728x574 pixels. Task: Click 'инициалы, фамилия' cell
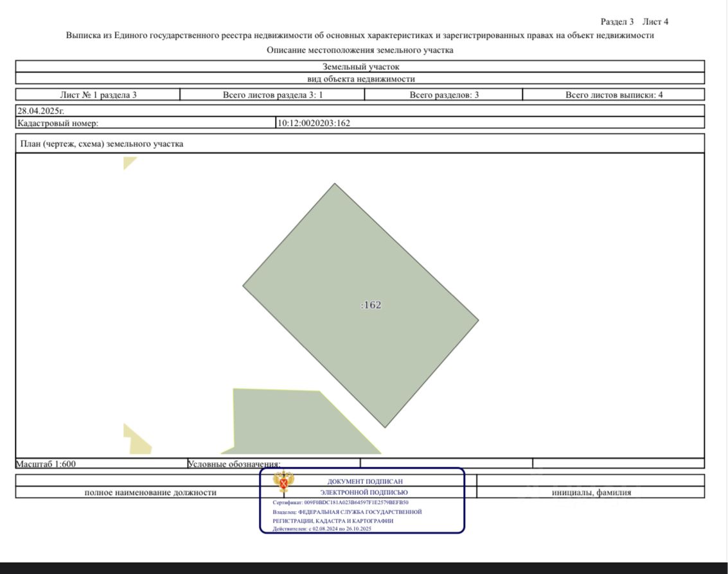[591, 492]
